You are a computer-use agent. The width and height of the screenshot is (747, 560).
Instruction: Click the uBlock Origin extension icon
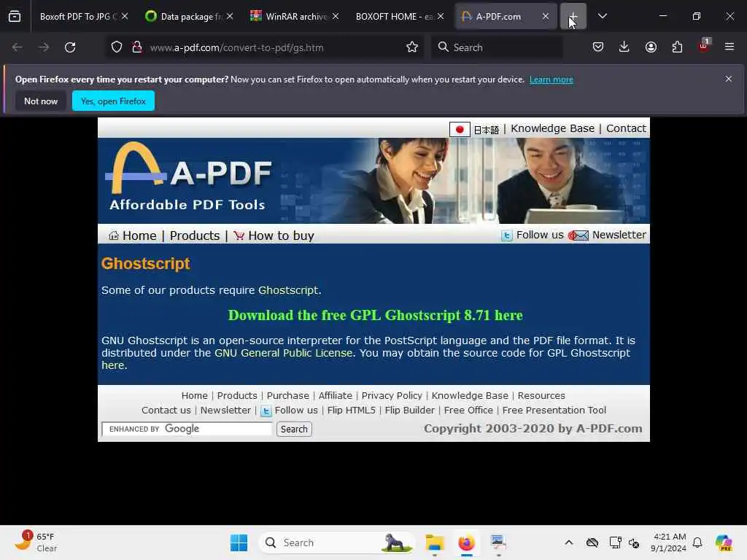[704, 46]
